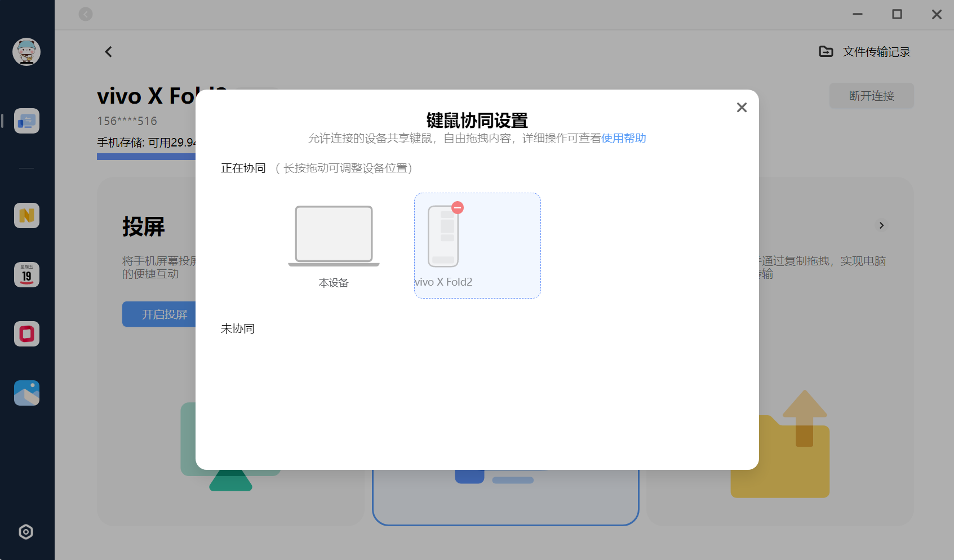Click the user avatar in sidebar

tap(26, 52)
